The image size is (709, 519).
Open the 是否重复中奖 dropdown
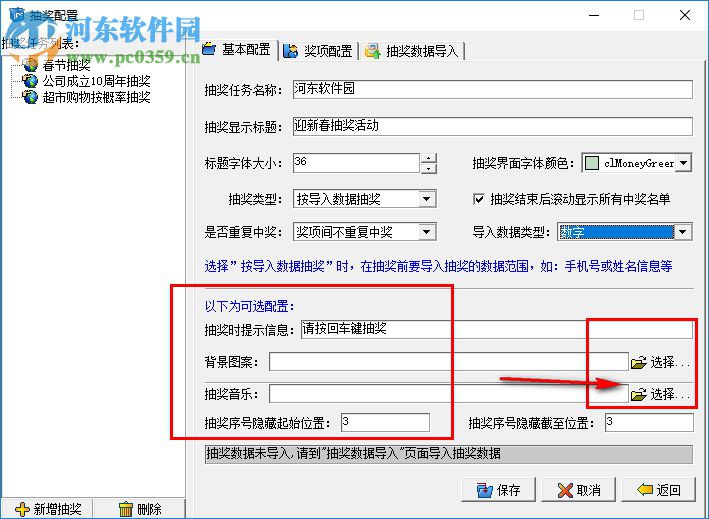pos(426,232)
